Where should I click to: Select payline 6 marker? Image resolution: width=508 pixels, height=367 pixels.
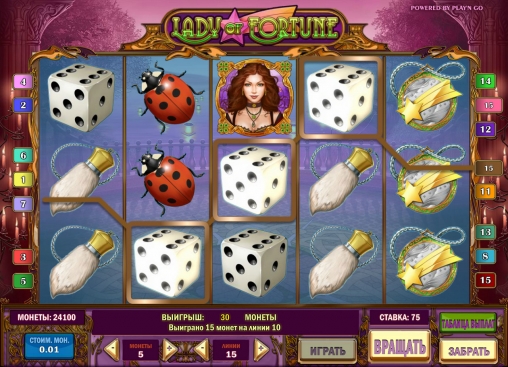tap(23, 155)
